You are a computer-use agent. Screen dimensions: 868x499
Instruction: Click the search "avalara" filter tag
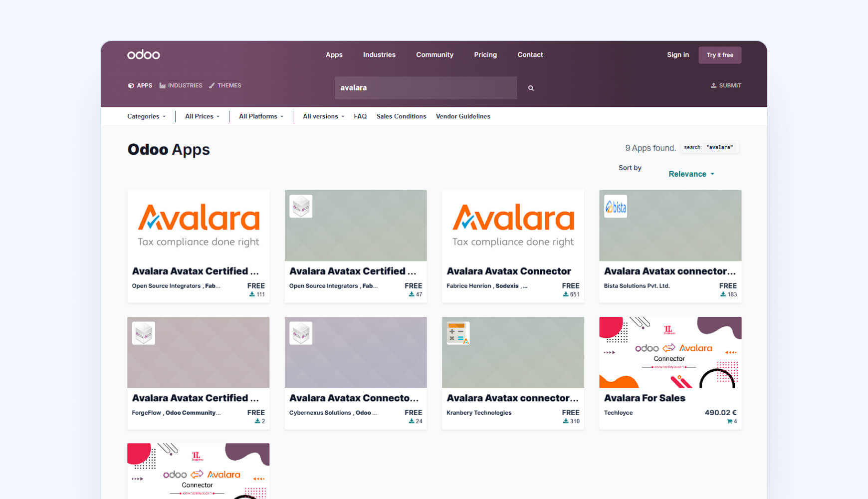(709, 147)
